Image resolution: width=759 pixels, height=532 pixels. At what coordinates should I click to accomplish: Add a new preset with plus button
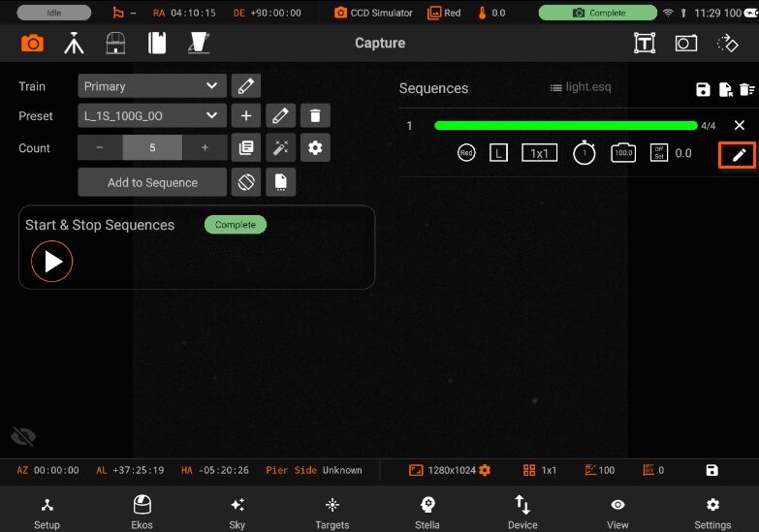[x=246, y=115]
